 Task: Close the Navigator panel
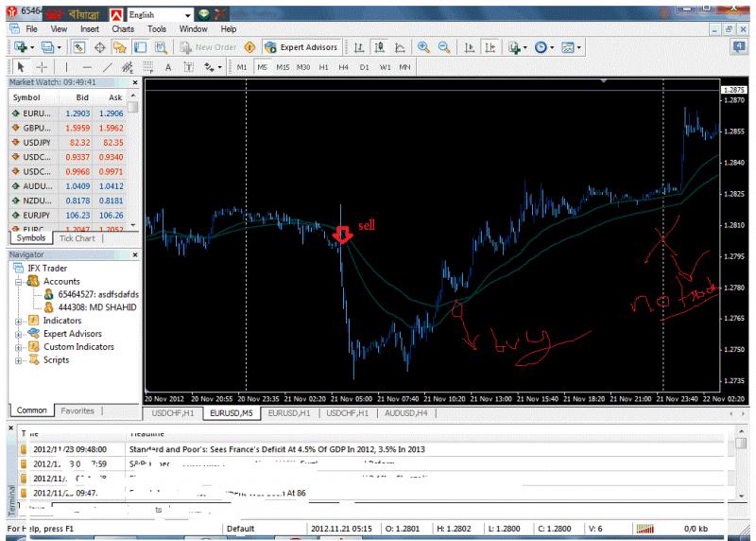pyautogui.click(x=135, y=254)
